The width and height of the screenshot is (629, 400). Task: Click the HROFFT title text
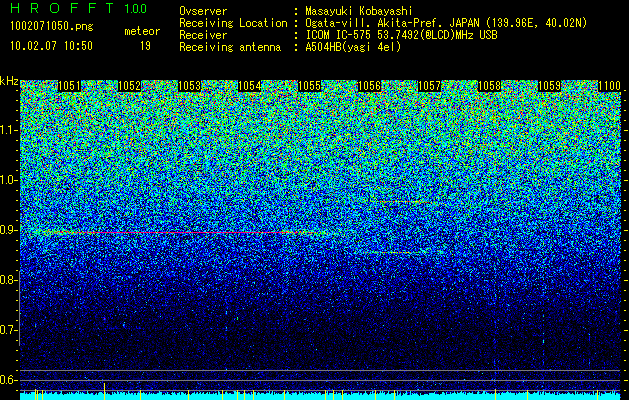pyautogui.click(x=61, y=8)
